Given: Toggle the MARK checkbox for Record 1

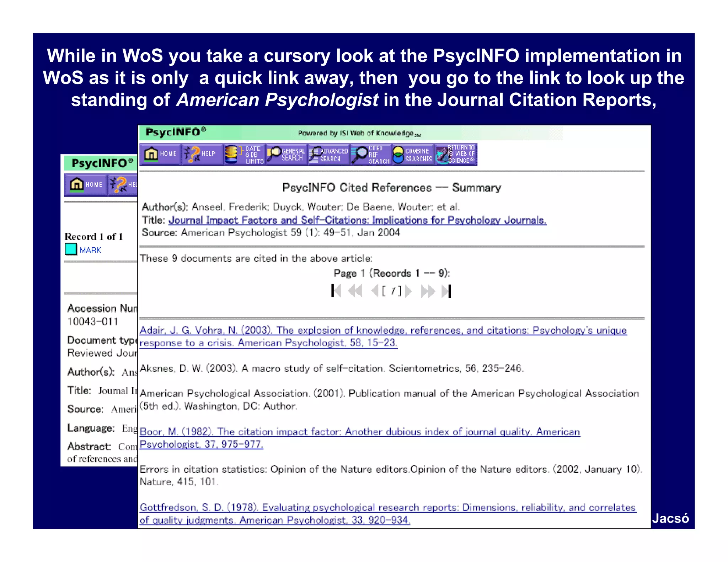Looking at the screenshot, I should [71, 249].
